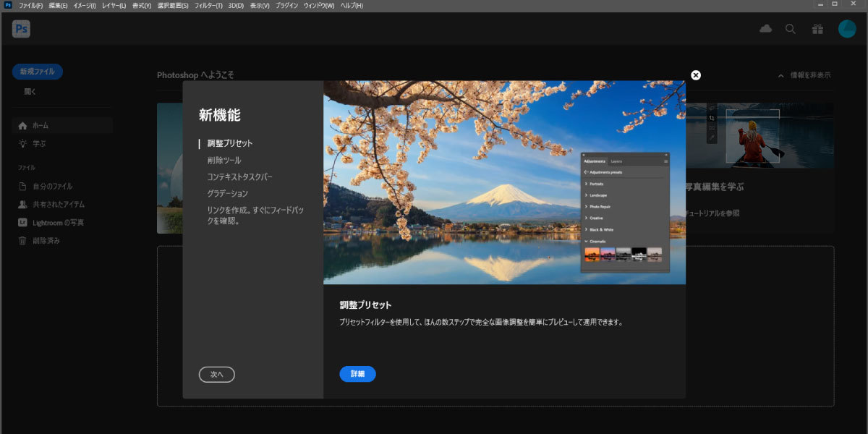Select 調整プリセット in new features list
This screenshot has height=434, width=868.
230,143
